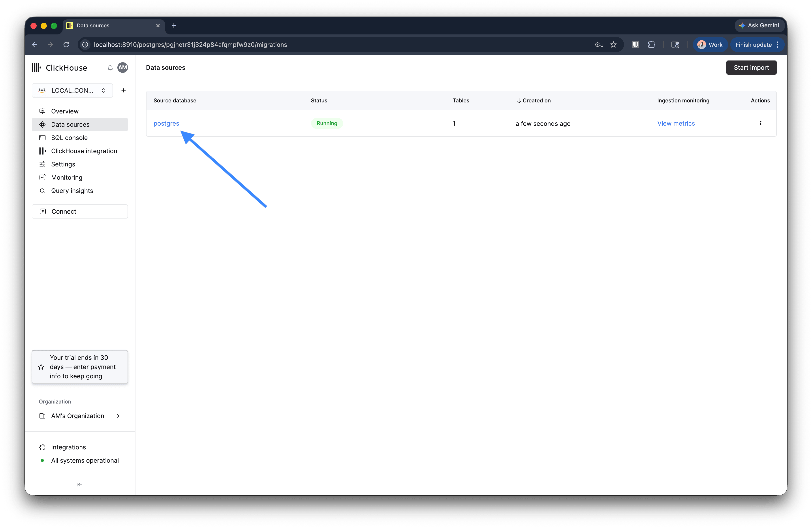This screenshot has width=812, height=528.
Task: Open Integrations in sidebar
Action: click(80, 447)
